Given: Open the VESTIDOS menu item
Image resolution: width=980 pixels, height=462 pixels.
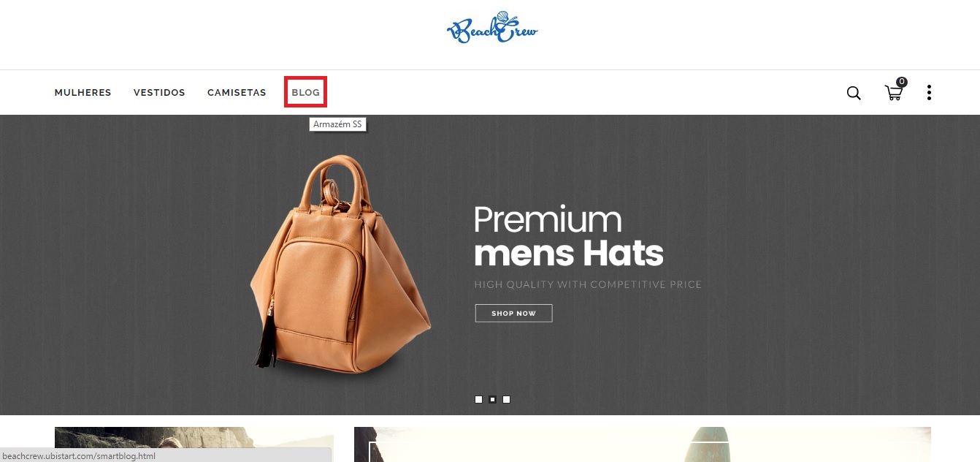Looking at the screenshot, I should [x=159, y=93].
